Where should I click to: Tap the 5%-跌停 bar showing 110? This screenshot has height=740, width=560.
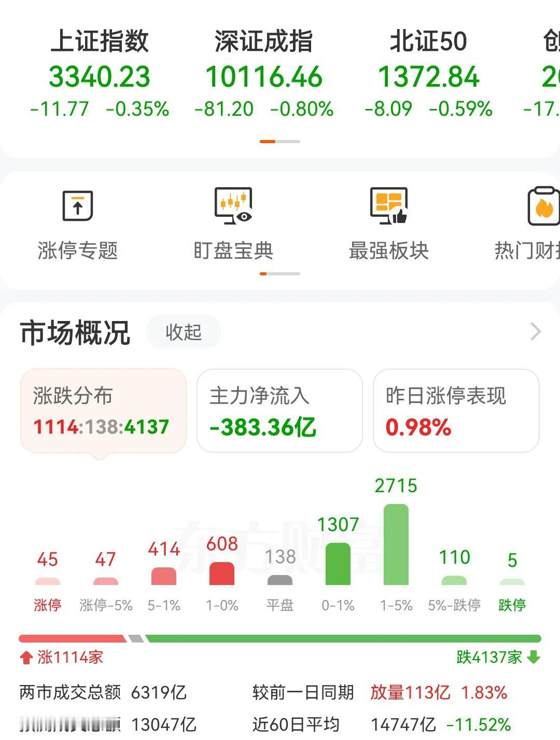(x=454, y=580)
